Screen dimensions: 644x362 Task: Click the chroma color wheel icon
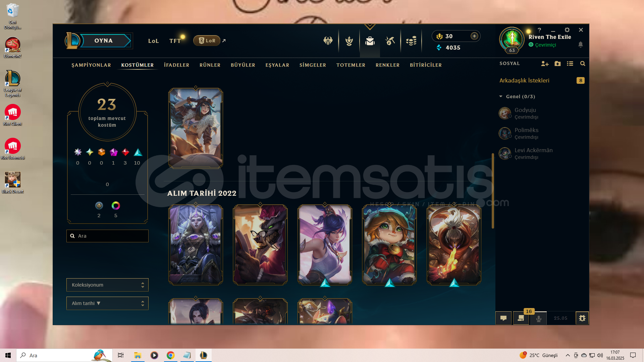(116, 205)
